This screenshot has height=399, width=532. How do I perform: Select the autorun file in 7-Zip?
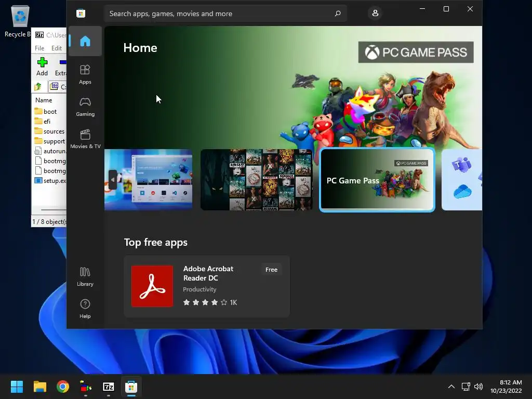[50, 151]
